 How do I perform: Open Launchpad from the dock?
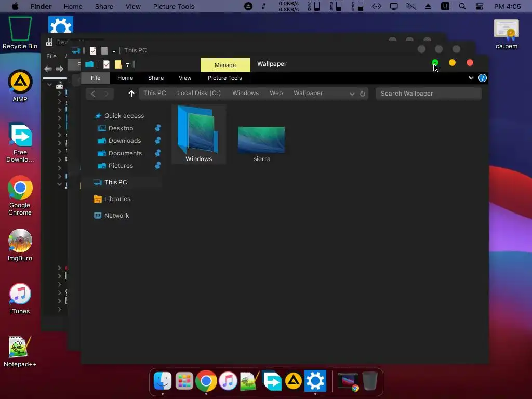click(x=184, y=381)
